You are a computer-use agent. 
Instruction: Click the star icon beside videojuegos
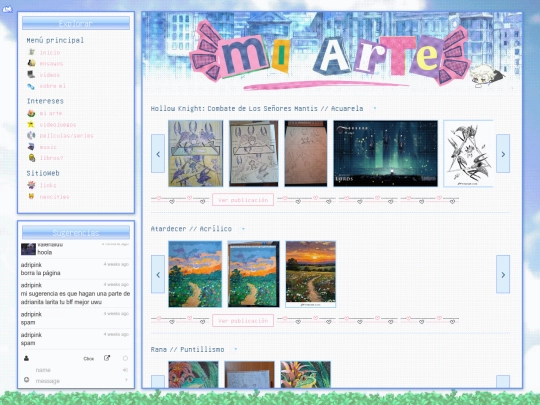point(31,124)
